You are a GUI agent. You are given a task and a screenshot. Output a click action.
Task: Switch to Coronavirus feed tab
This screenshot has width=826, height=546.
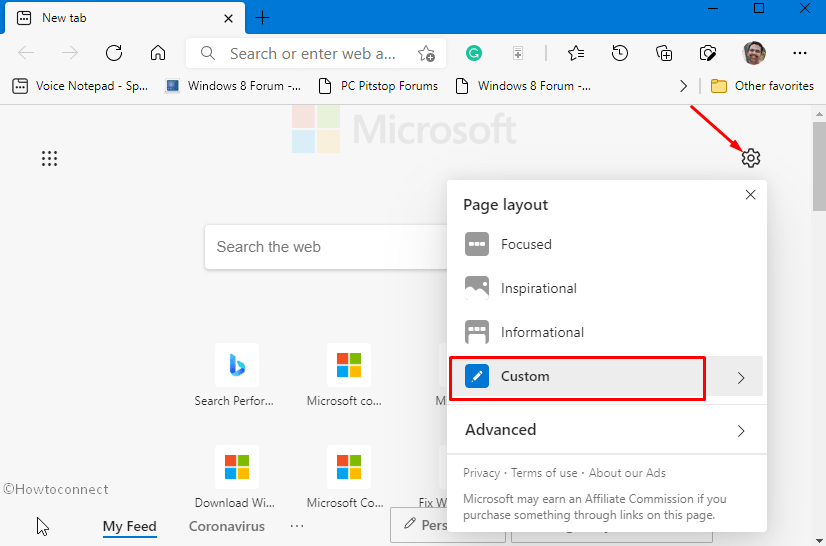(227, 526)
